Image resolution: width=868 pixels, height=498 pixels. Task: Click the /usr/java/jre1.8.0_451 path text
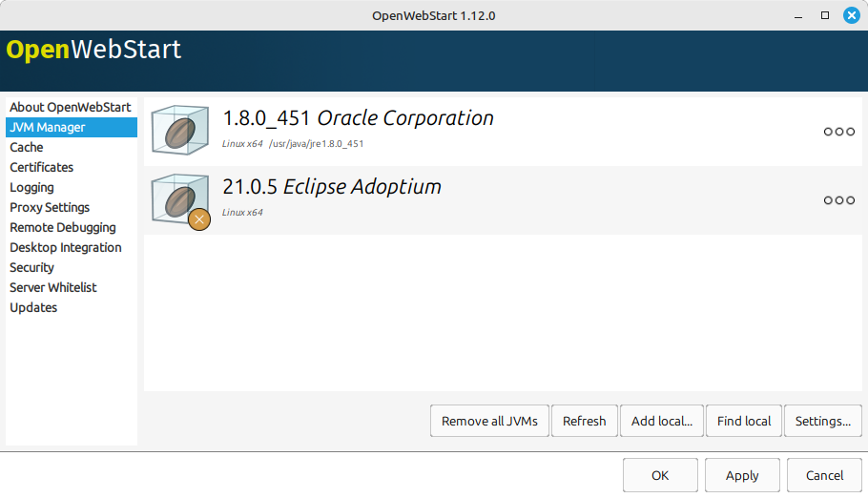point(316,143)
